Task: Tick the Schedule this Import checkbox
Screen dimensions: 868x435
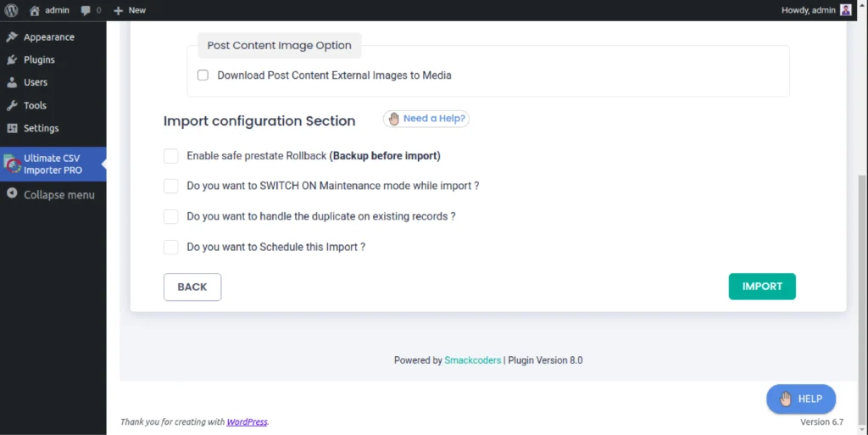Action: pyautogui.click(x=171, y=248)
